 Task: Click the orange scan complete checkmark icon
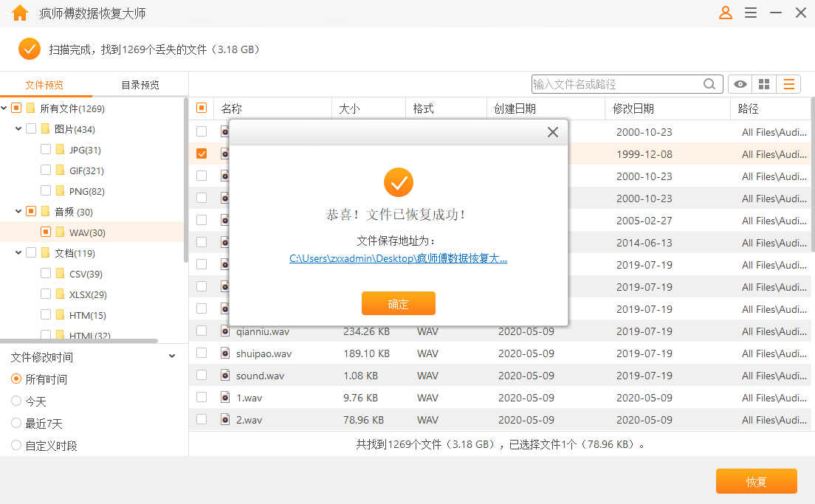pyautogui.click(x=30, y=50)
